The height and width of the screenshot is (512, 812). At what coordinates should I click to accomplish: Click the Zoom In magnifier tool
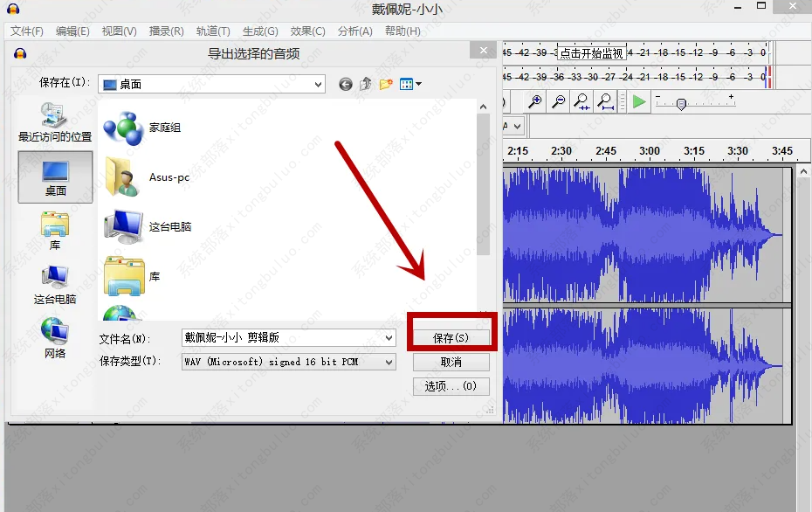535,101
